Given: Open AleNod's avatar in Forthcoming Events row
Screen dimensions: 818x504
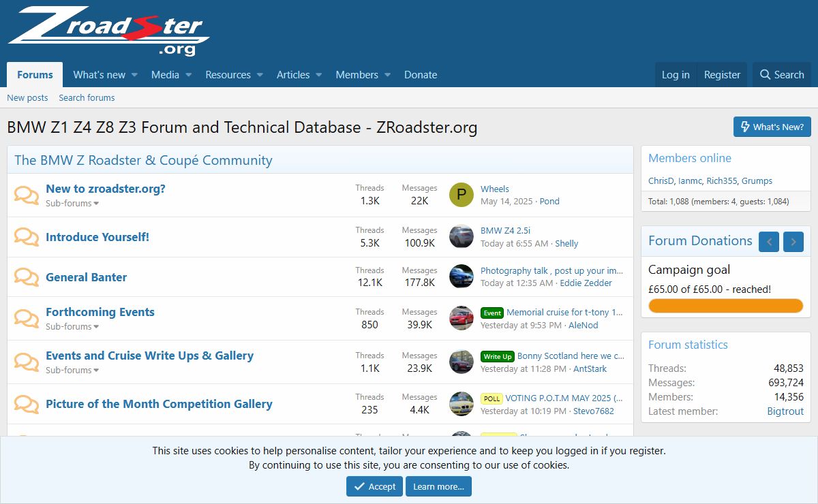Looking at the screenshot, I should click(x=461, y=318).
